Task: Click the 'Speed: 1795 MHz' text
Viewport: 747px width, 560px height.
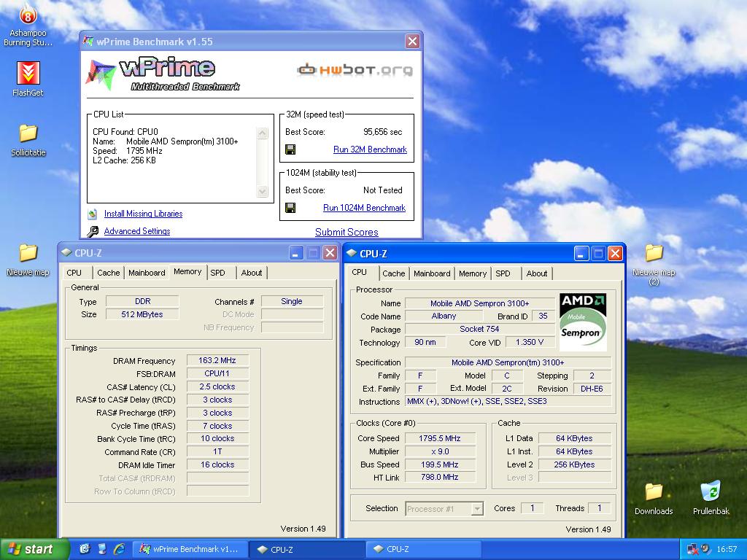Action: click(x=128, y=151)
